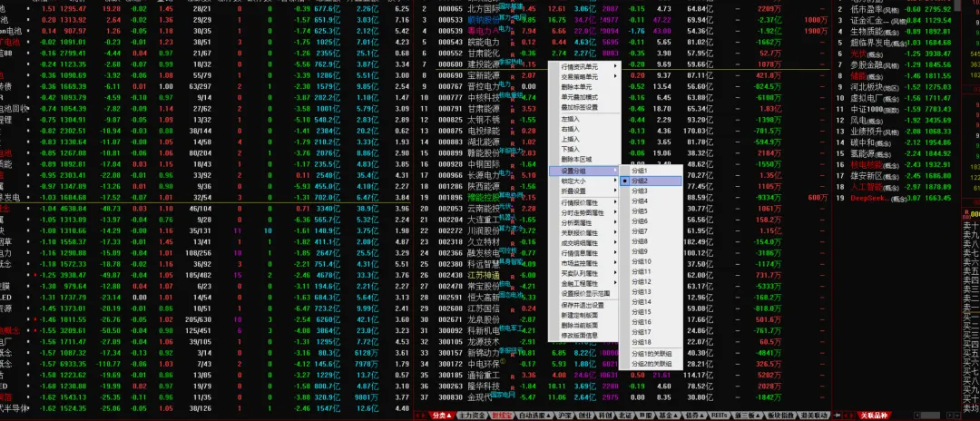Viewport: 980px width, 421px height.
Task: Click 设置报价显示范围 menu item
Action: coord(584,293)
